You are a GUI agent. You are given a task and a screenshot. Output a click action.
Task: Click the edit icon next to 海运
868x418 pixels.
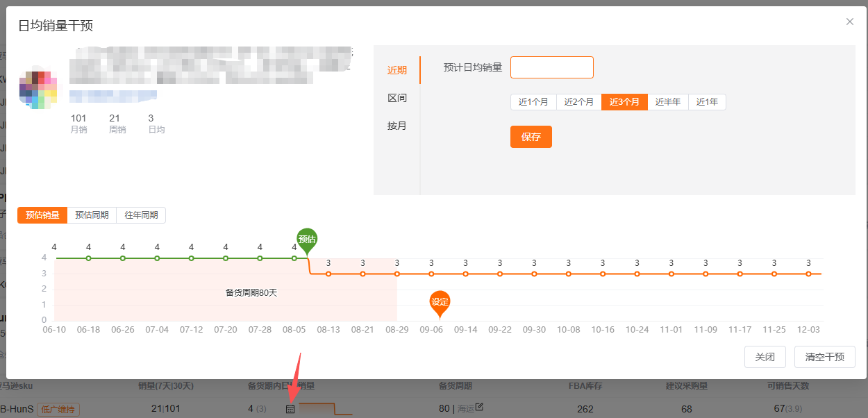tap(479, 407)
